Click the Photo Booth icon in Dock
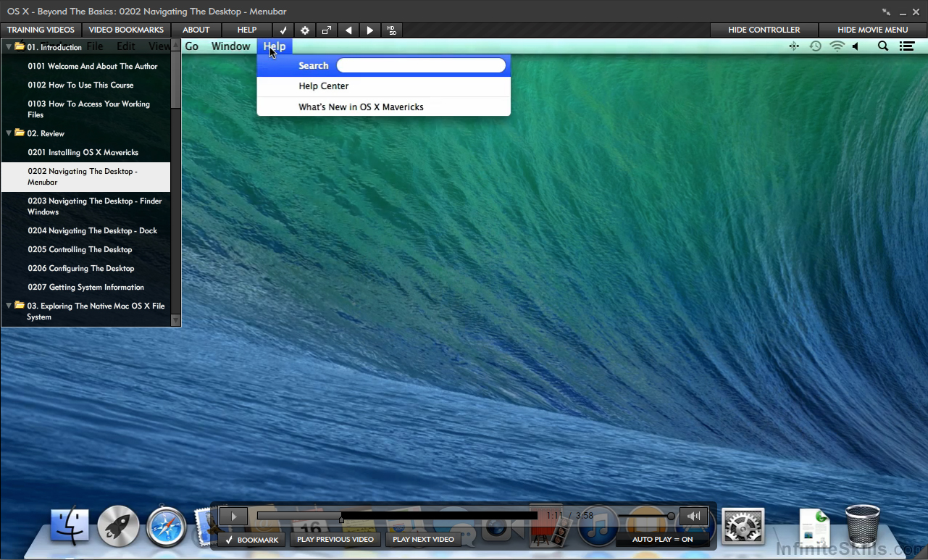The width and height of the screenshot is (928, 560). 548,527
